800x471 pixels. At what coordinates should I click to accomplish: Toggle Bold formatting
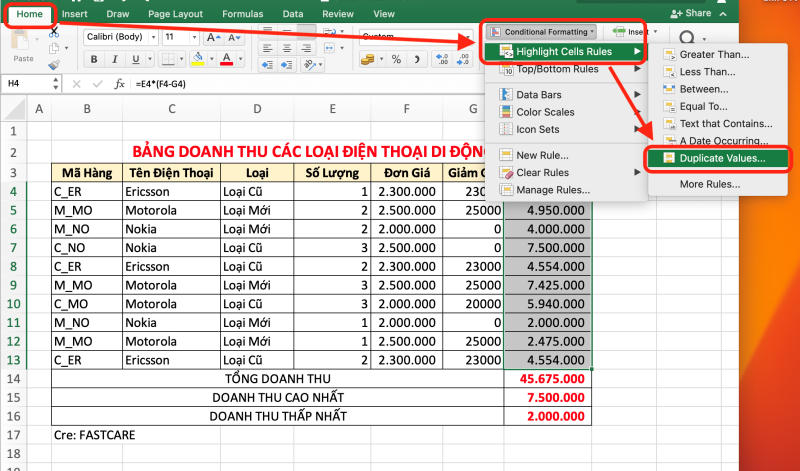94,59
